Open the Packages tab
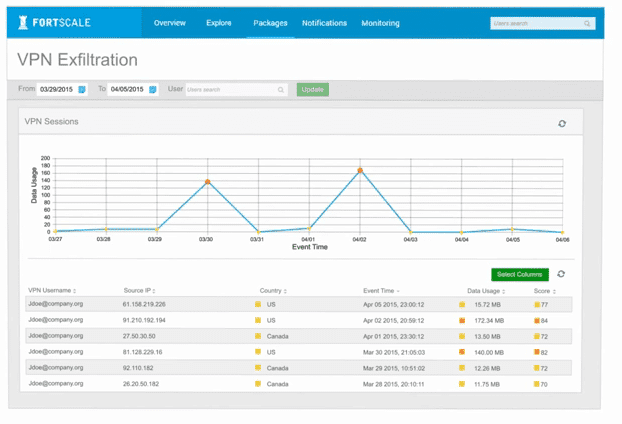The image size is (622, 424). [270, 23]
